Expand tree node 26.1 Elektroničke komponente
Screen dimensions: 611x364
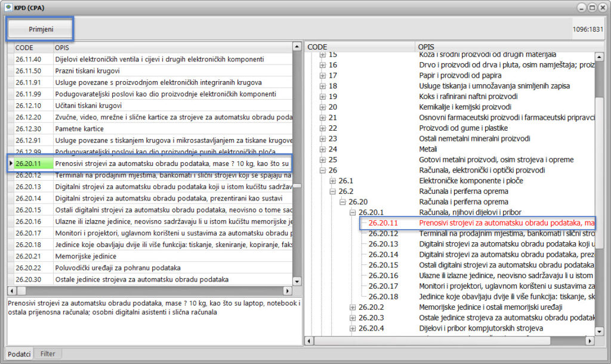pyautogui.click(x=333, y=181)
